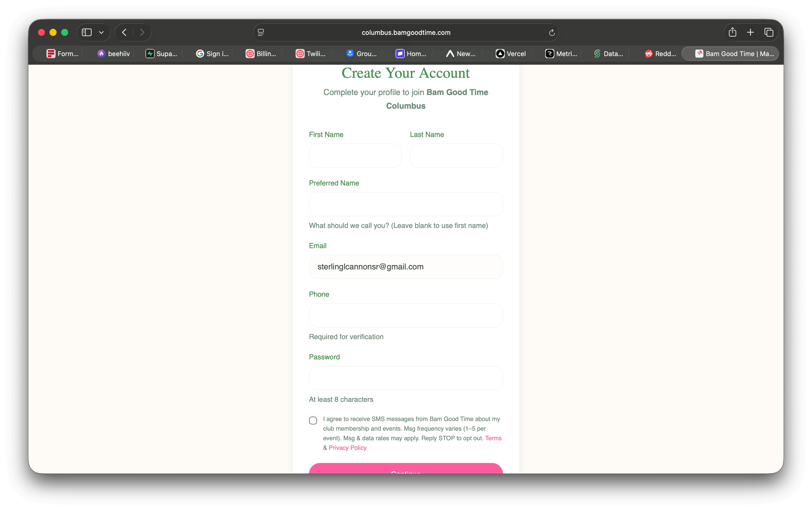Image resolution: width=812 pixels, height=511 pixels.
Task: Focus the Preferred Name field
Action: (x=406, y=204)
